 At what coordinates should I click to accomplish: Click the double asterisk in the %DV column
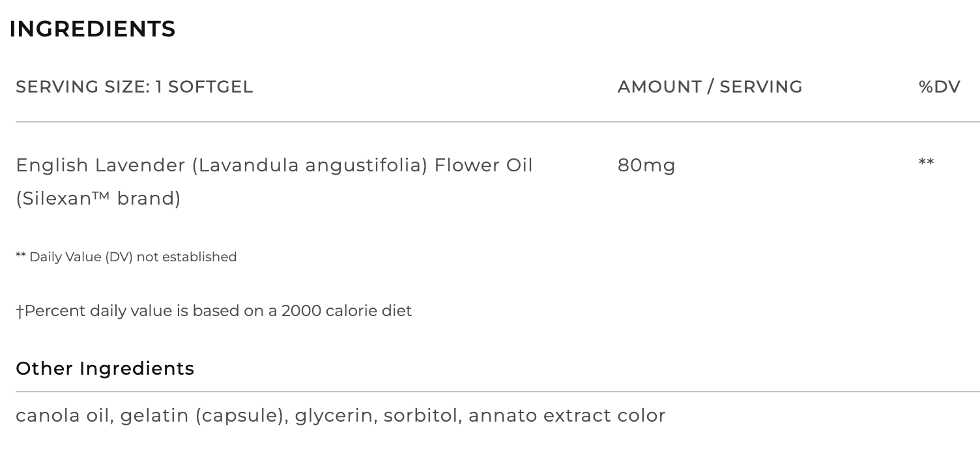(926, 163)
